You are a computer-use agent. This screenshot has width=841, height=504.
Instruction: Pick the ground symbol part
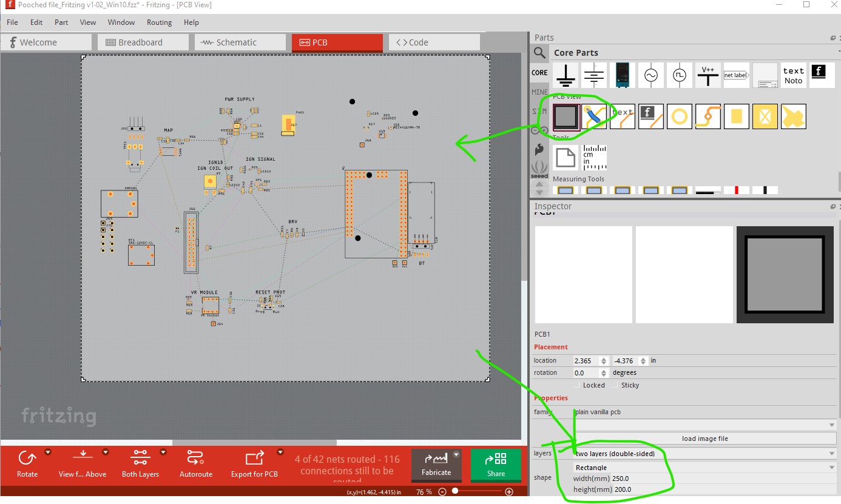tap(566, 75)
